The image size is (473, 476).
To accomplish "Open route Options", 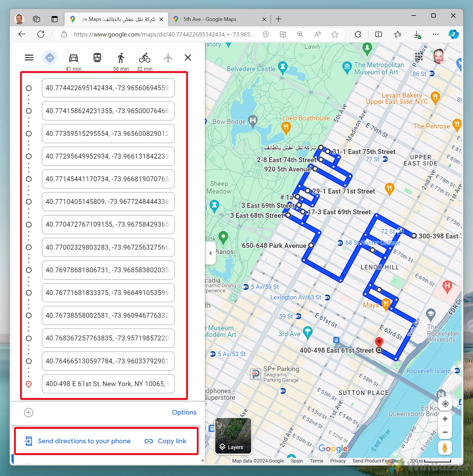I will point(184,412).
